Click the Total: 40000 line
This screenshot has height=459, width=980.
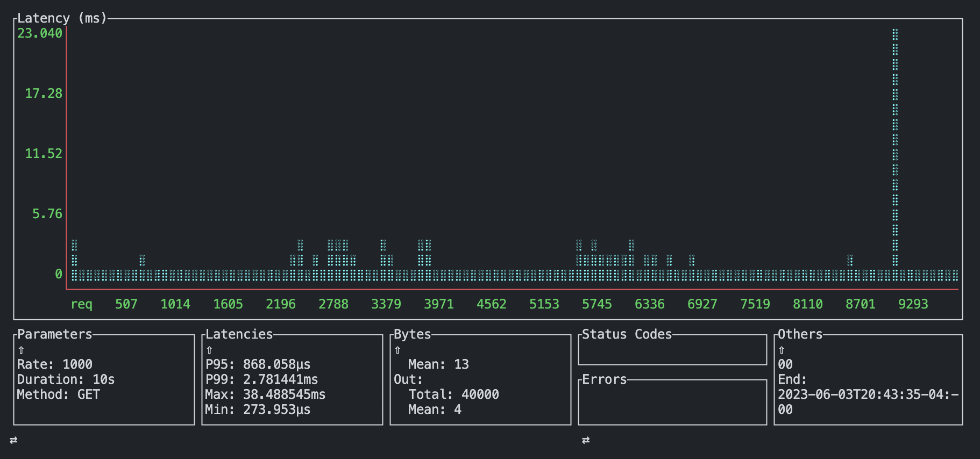(454, 395)
